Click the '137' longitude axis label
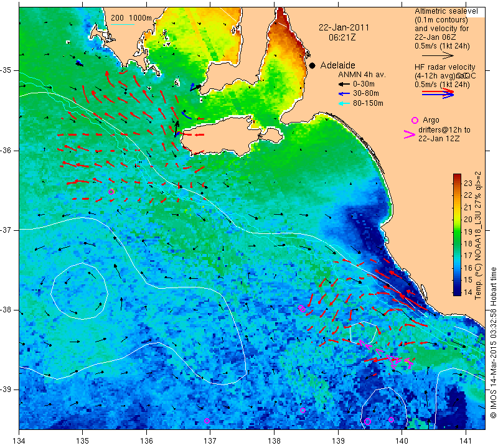498x448 pixels. [x=210, y=441]
